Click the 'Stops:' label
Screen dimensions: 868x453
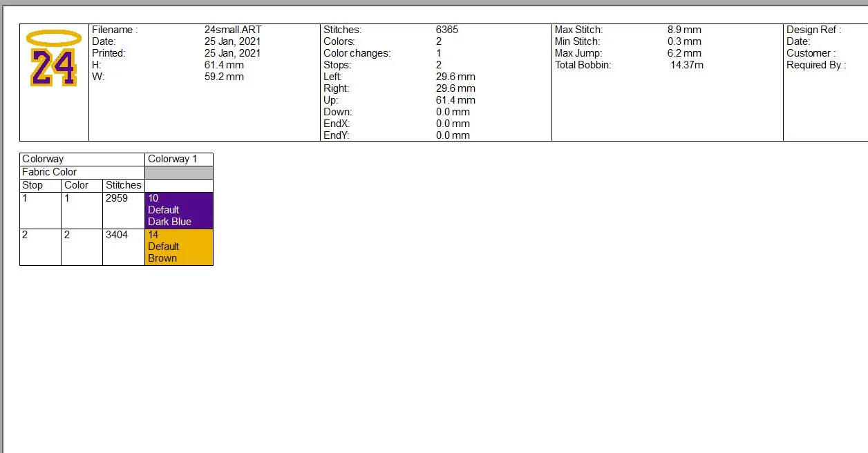pyautogui.click(x=337, y=65)
